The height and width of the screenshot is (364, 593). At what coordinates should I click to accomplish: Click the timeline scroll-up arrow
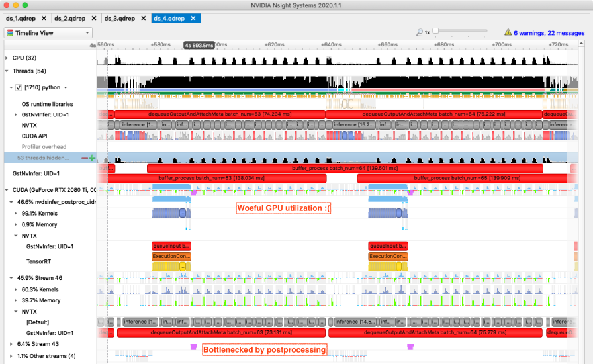pyautogui.click(x=581, y=44)
